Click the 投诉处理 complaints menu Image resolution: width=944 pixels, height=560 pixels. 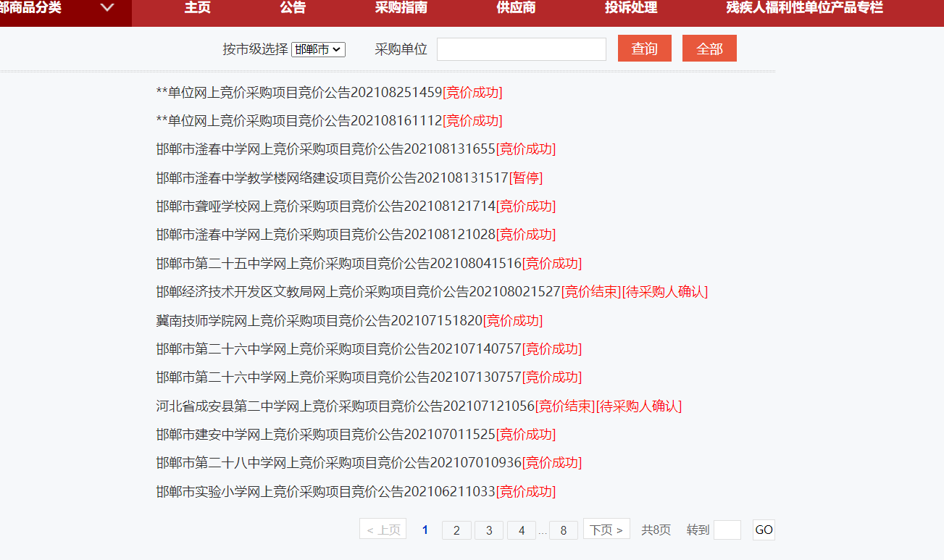pos(630,9)
